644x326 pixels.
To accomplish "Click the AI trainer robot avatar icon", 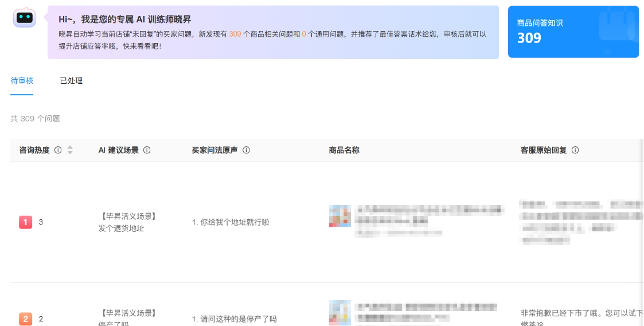I will pyautogui.click(x=25, y=18).
